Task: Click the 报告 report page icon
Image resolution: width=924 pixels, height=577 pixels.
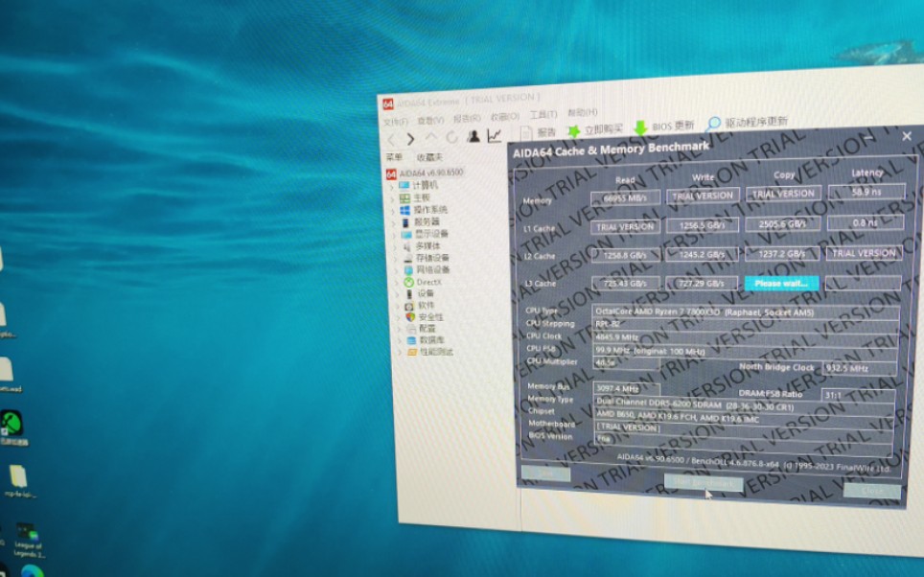Action: (x=525, y=133)
